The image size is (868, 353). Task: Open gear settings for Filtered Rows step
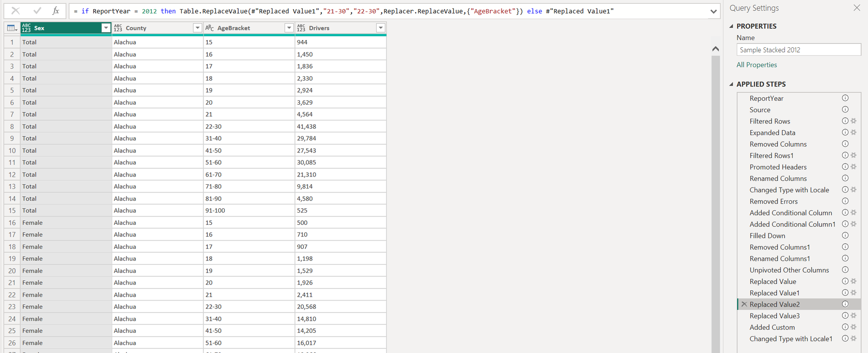point(854,121)
